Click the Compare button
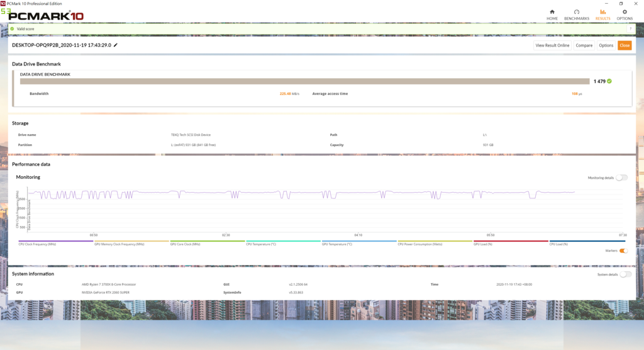This screenshot has width=644, height=350. (584, 45)
